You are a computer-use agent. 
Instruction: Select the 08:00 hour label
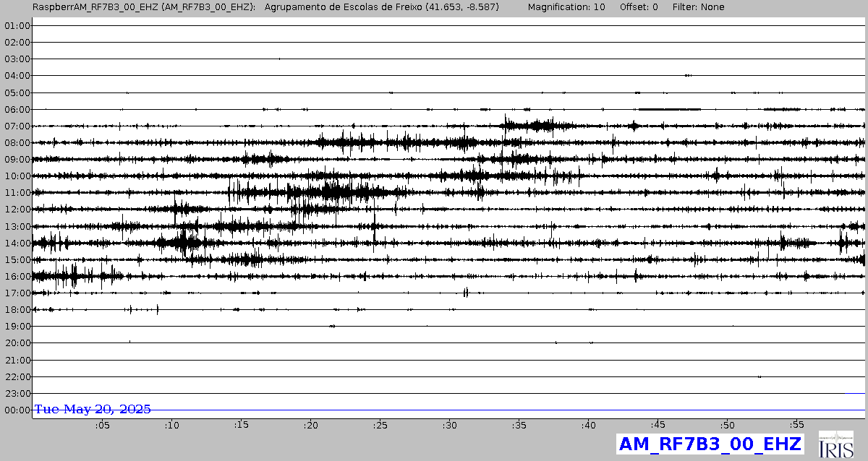pos(17,142)
